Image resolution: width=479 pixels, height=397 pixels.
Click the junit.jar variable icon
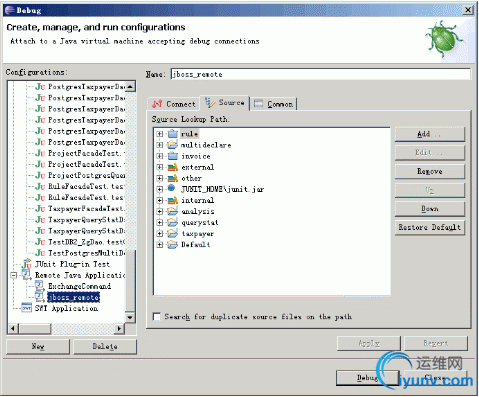[171, 188]
